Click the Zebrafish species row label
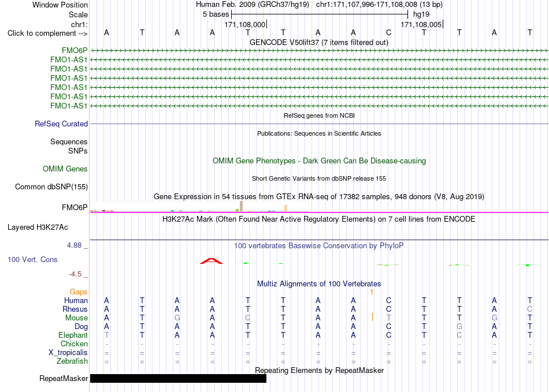Image resolution: width=549 pixels, height=392 pixels. (x=72, y=361)
